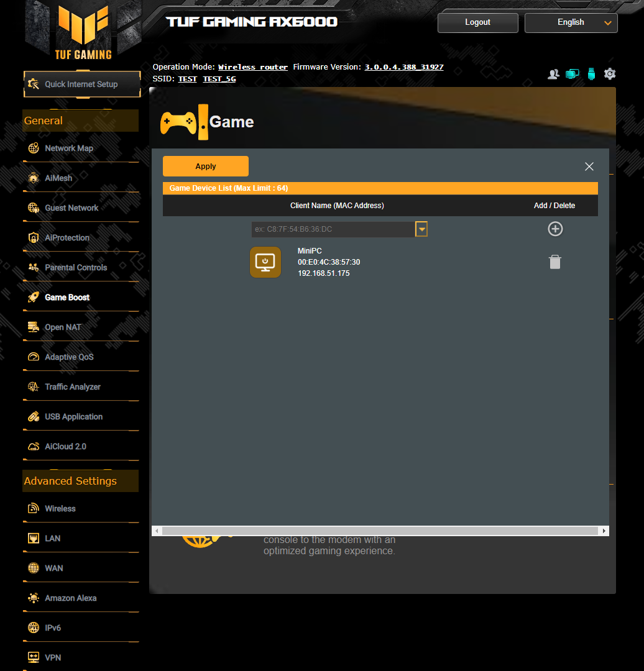Open the Wireless advanced settings

point(60,508)
